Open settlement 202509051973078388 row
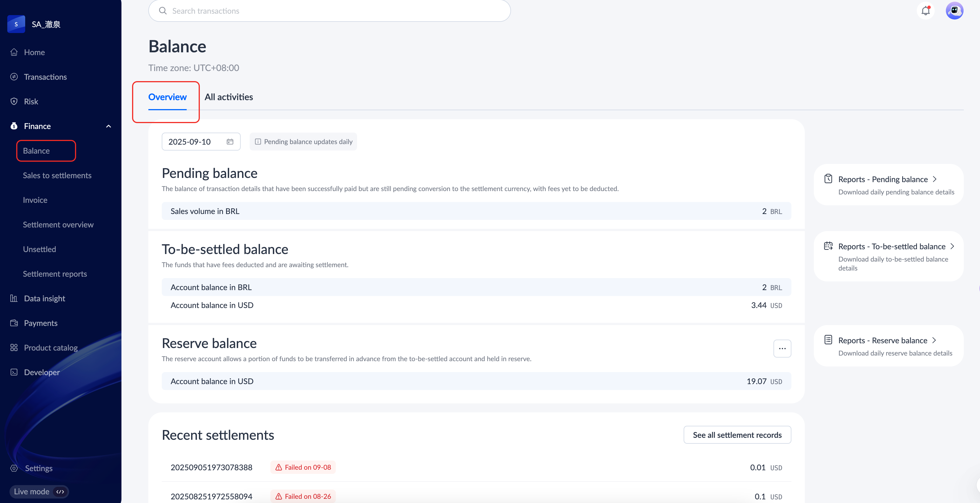The image size is (980, 503). coord(212,467)
